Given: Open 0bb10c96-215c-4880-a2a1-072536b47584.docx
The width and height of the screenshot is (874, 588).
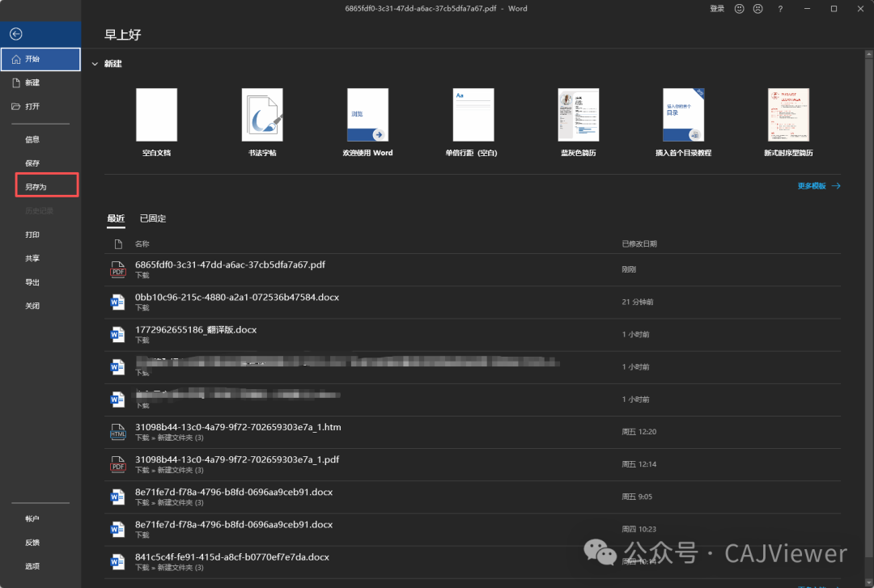Looking at the screenshot, I should pyautogui.click(x=473, y=302).
